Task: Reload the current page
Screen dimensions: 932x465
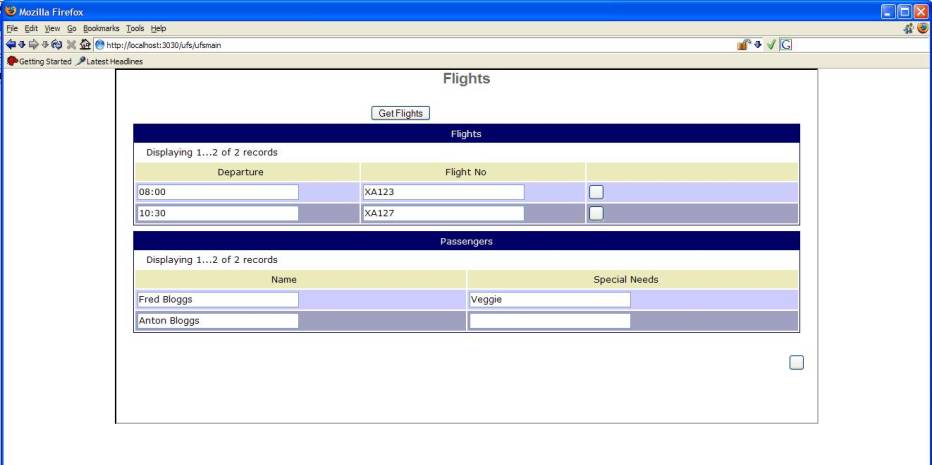Action: [x=57, y=44]
